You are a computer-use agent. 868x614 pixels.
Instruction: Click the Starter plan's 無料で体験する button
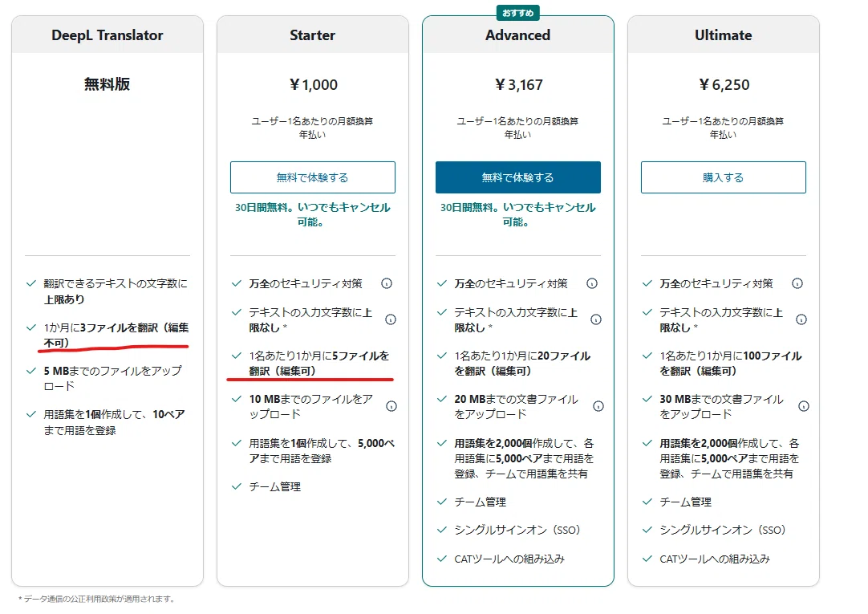tap(313, 177)
